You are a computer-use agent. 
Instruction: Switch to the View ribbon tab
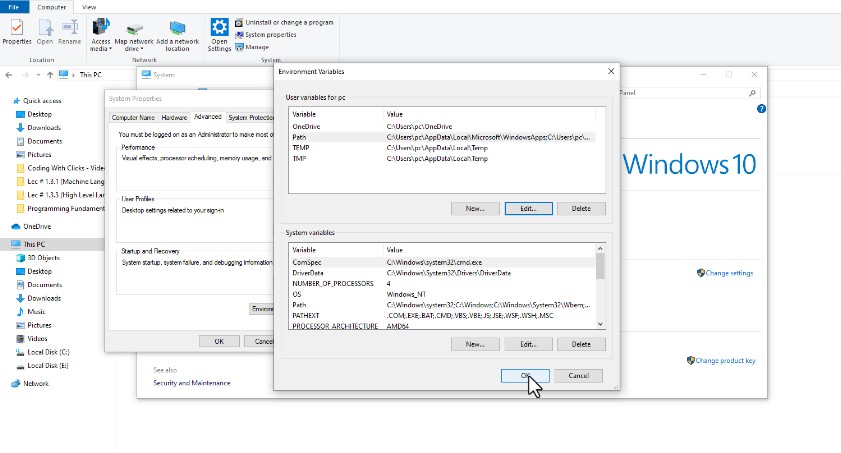(x=89, y=7)
